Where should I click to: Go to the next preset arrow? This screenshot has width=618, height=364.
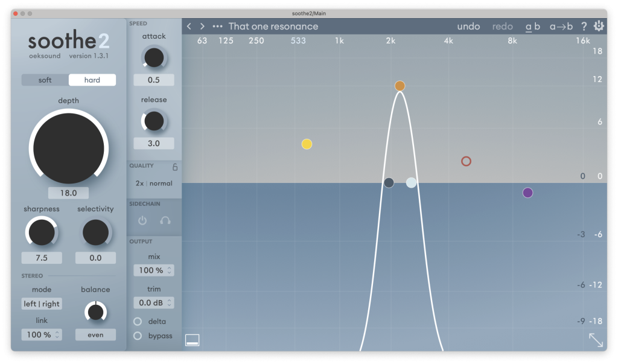pyautogui.click(x=202, y=27)
